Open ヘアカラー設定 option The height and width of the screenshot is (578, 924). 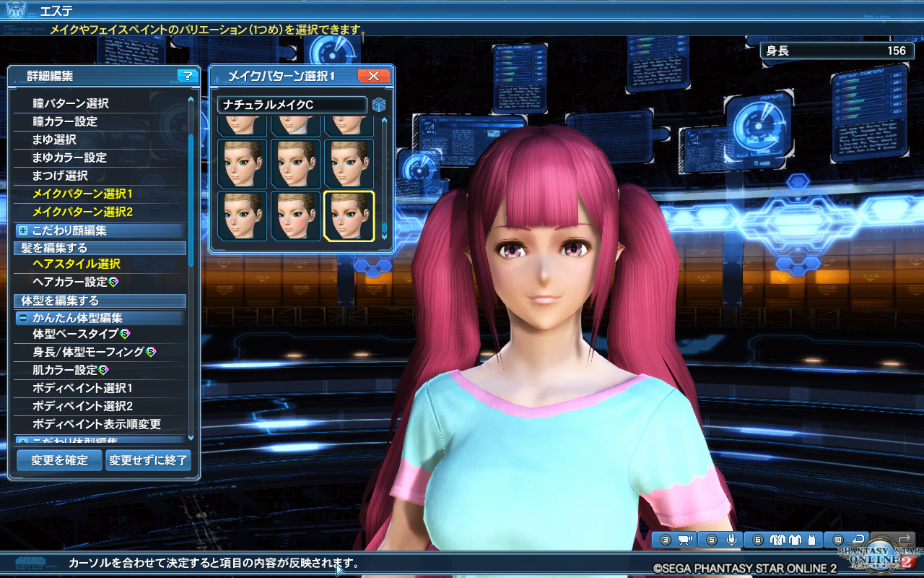pos(100,282)
